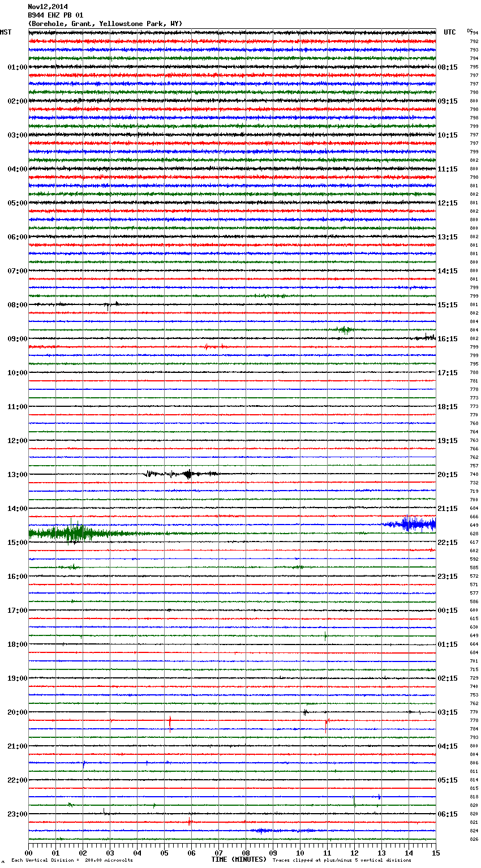Click the "10:15" UTC time label
This screenshot has height=868, width=481.
coord(448,135)
